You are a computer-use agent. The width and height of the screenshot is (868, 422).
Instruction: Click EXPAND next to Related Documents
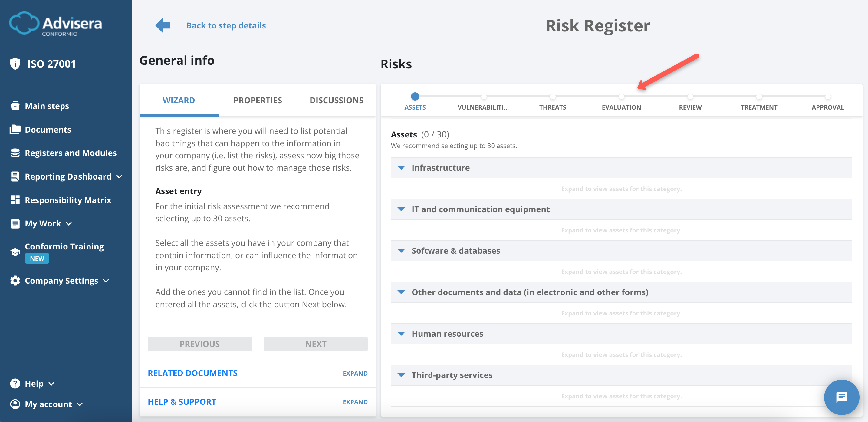(x=355, y=373)
